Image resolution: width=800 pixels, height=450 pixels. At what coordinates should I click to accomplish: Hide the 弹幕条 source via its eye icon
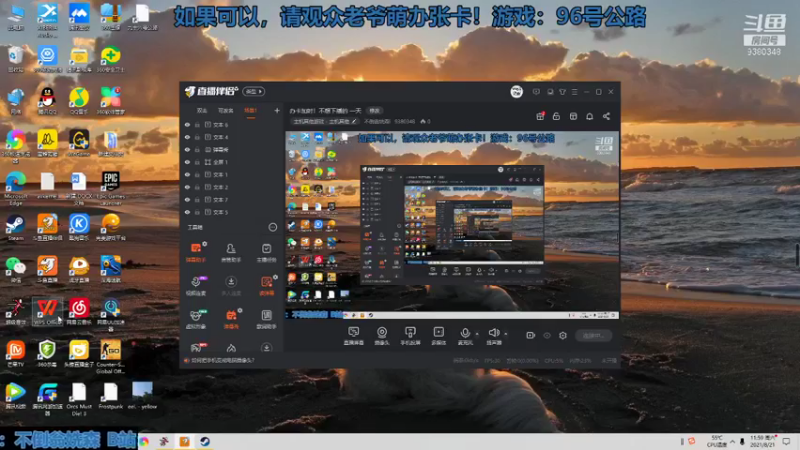tap(187, 149)
